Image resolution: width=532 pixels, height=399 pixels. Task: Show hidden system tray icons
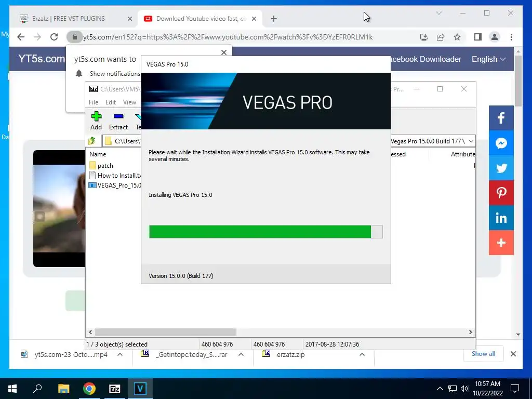[440, 389]
